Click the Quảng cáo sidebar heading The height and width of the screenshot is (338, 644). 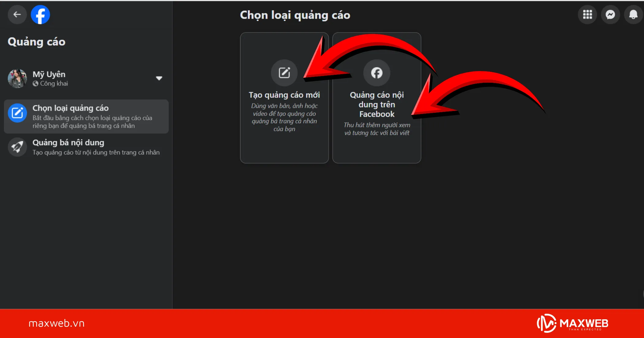click(36, 42)
